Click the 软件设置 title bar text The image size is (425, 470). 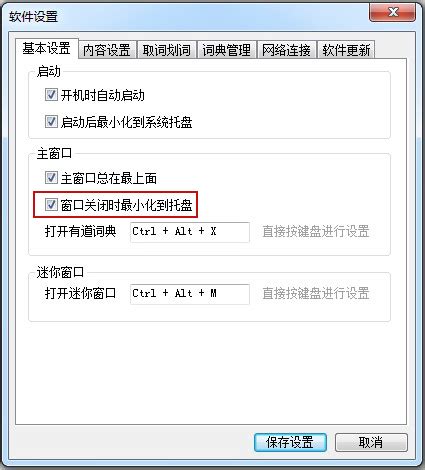(x=33, y=16)
